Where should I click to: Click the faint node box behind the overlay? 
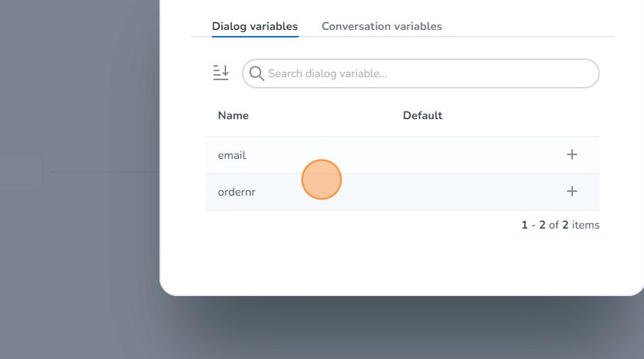tap(21, 172)
